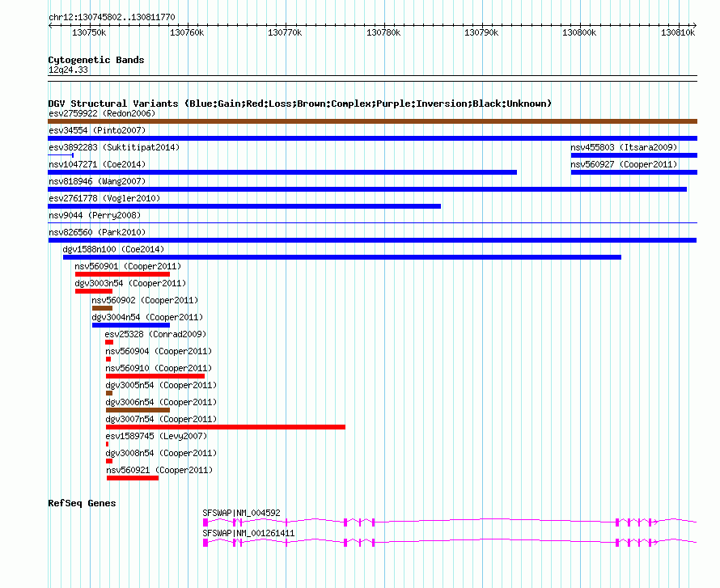Click nsv818946 (Wang2007) variant label
720x588 pixels.
[x=97, y=181]
